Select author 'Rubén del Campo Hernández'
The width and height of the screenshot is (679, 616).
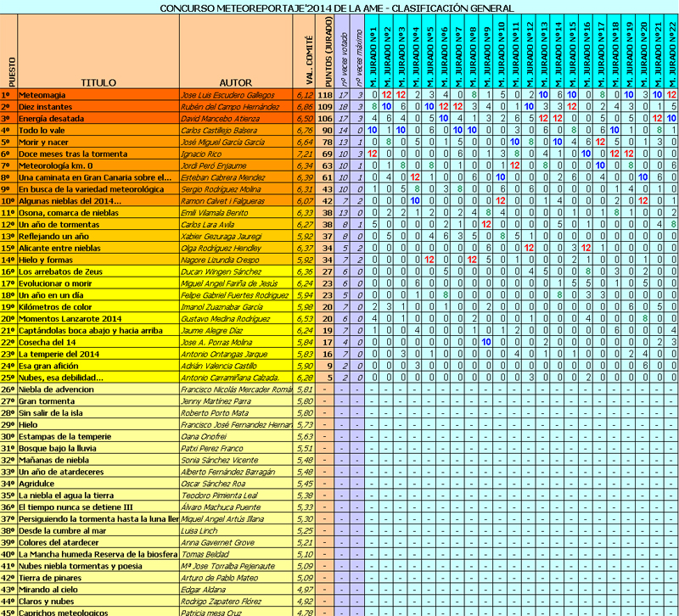[230, 107]
